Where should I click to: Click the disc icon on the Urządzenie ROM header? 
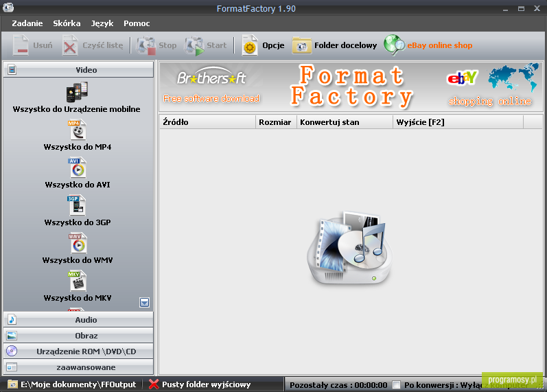pyautogui.click(x=12, y=351)
